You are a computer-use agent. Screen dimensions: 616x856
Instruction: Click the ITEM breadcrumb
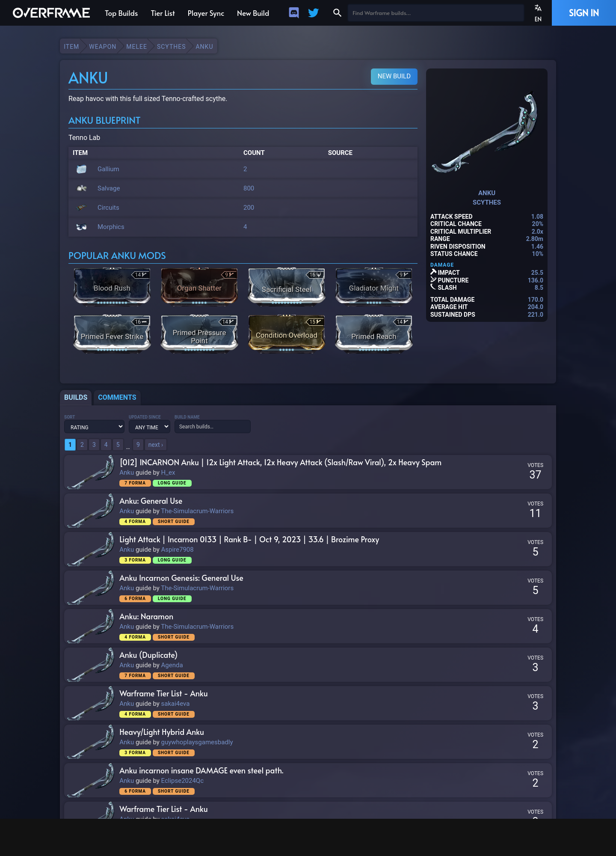click(71, 47)
